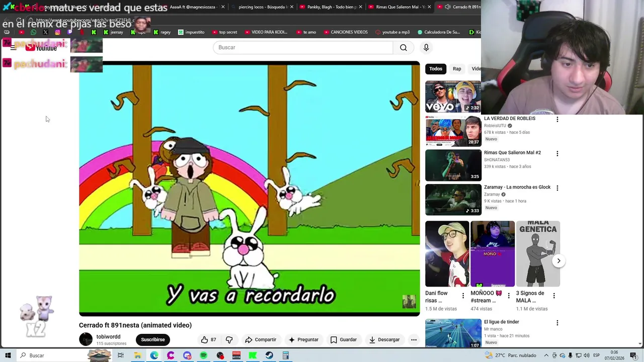Open the top secret bookmark
Screen dimensions: 644x362
pyautogui.click(x=223, y=32)
